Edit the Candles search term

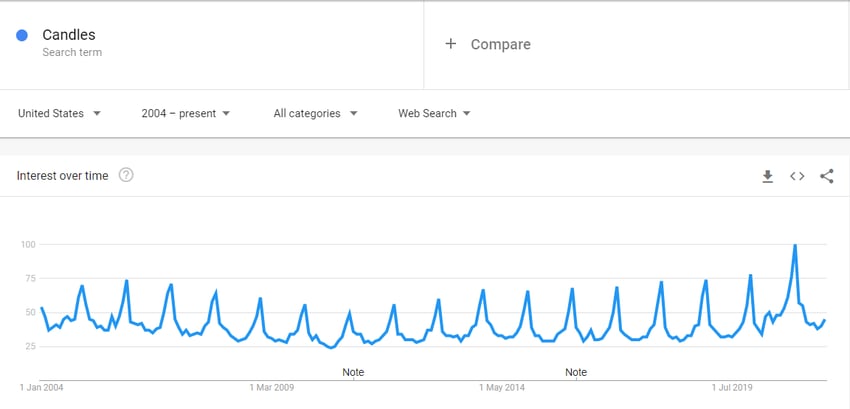(x=69, y=35)
